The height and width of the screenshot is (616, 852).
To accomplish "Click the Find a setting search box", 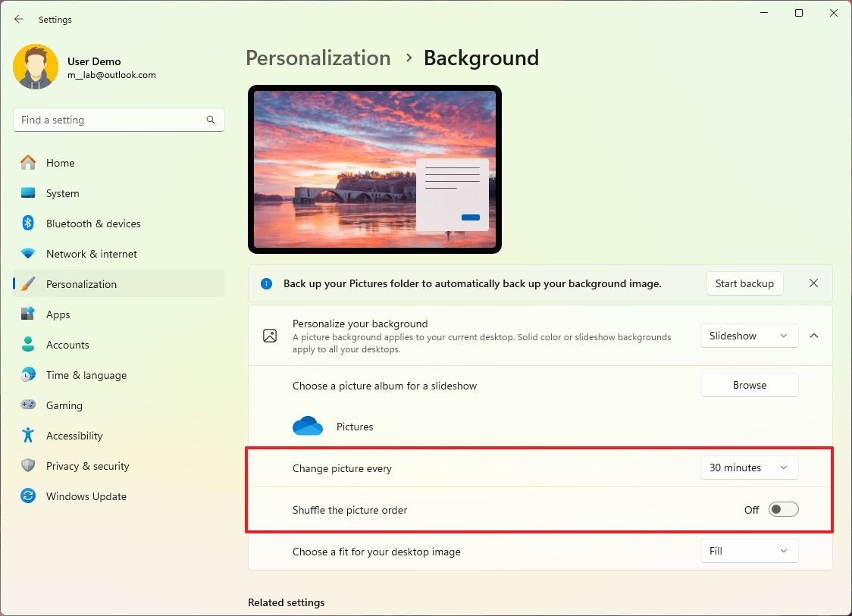I will coord(118,120).
